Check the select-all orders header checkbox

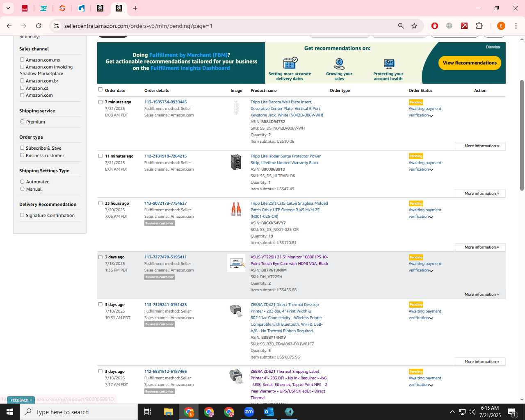100,89
